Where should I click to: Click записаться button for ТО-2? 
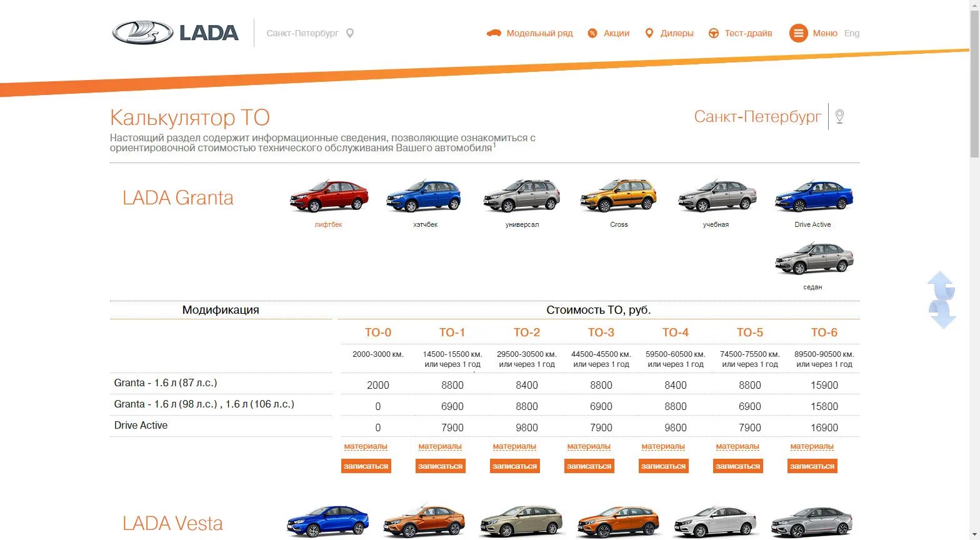(x=515, y=466)
